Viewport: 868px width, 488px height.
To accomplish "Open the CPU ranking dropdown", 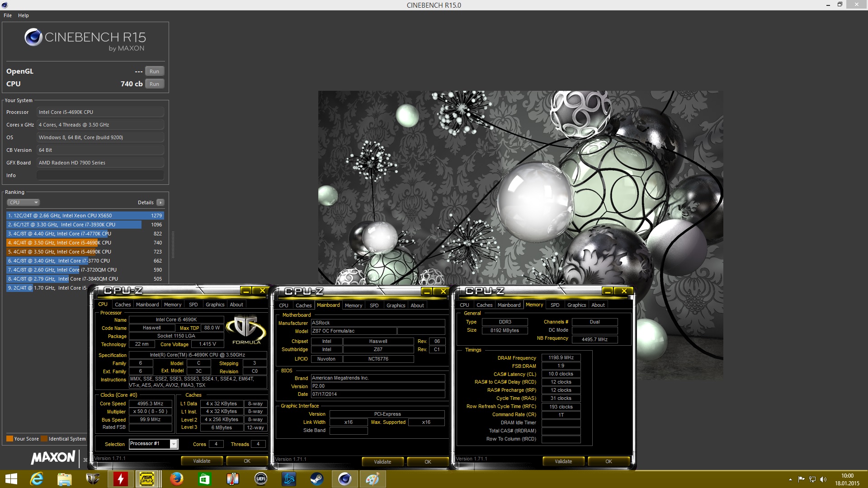I will coord(23,202).
